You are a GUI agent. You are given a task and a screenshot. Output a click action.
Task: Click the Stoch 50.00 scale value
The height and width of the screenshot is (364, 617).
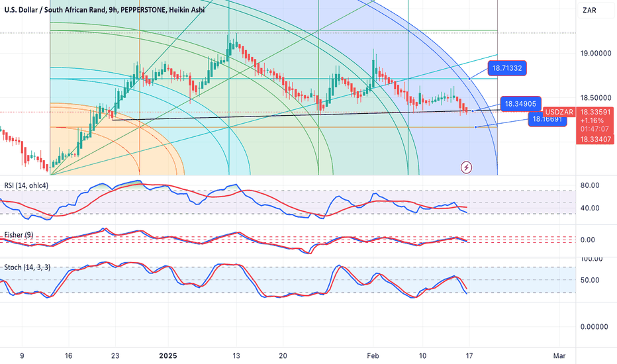tap(590, 280)
